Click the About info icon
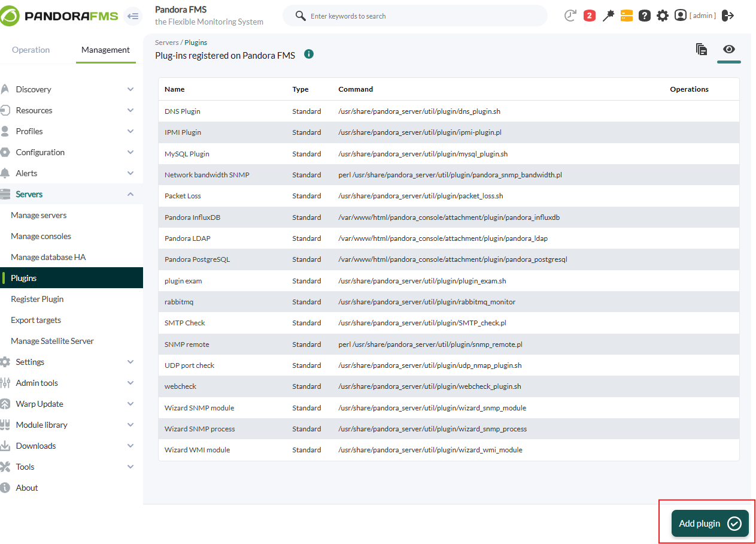The image size is (756, 544). 5,488
